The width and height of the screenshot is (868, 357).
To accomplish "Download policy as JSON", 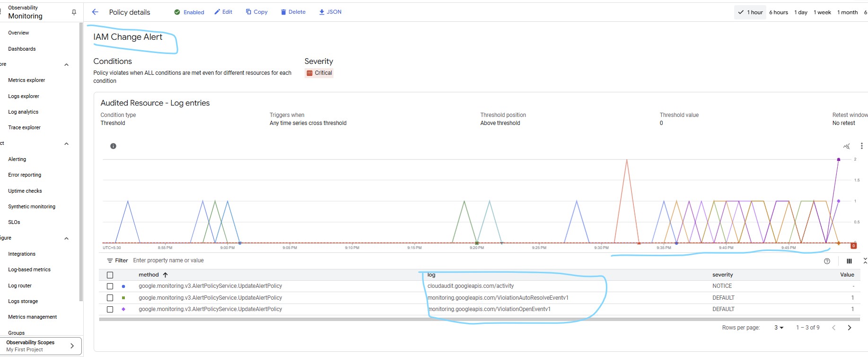I will [330, 12].
